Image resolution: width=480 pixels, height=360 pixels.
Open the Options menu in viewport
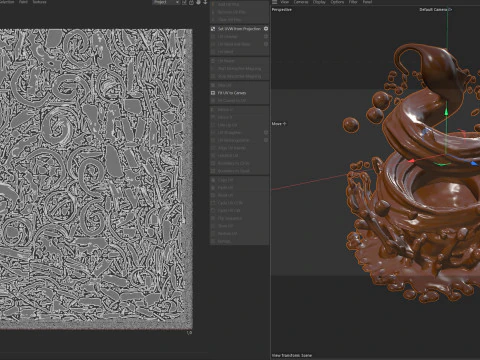pyautogui.click(x=337, y=2)
